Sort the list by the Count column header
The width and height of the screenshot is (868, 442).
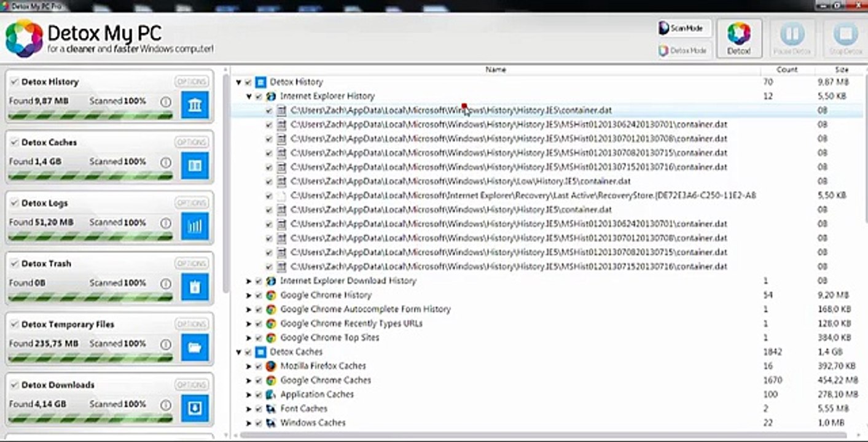coord(787,69)
